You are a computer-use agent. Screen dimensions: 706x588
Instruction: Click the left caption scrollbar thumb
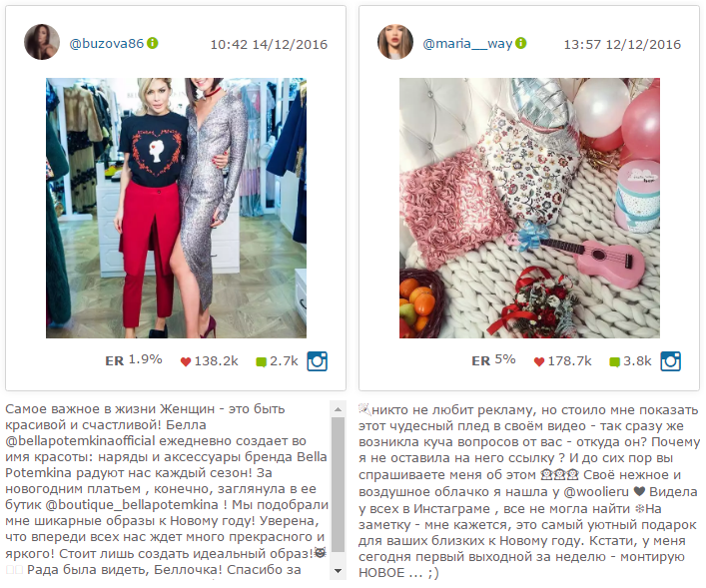(x=338, y=484)
